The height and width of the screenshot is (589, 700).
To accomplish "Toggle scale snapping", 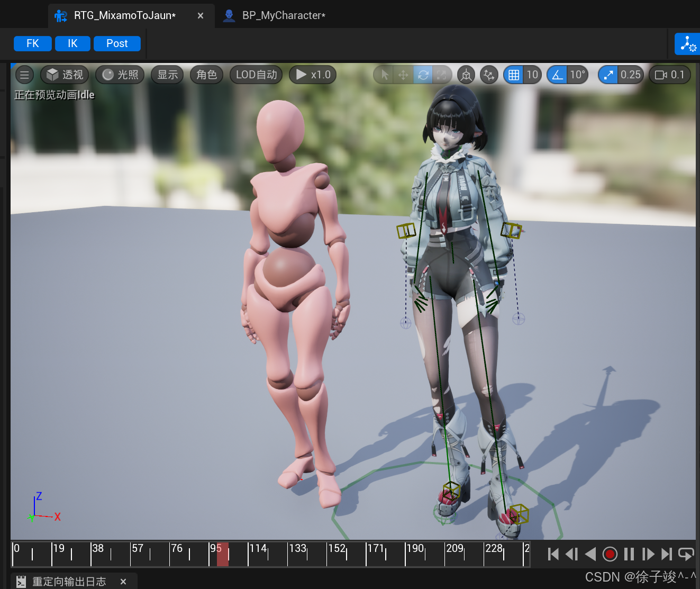I will tap(608, 75).
